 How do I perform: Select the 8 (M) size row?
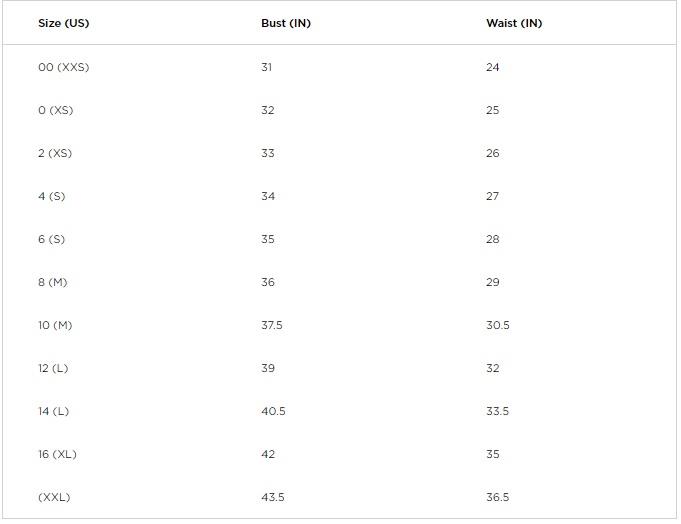point(340,282)
